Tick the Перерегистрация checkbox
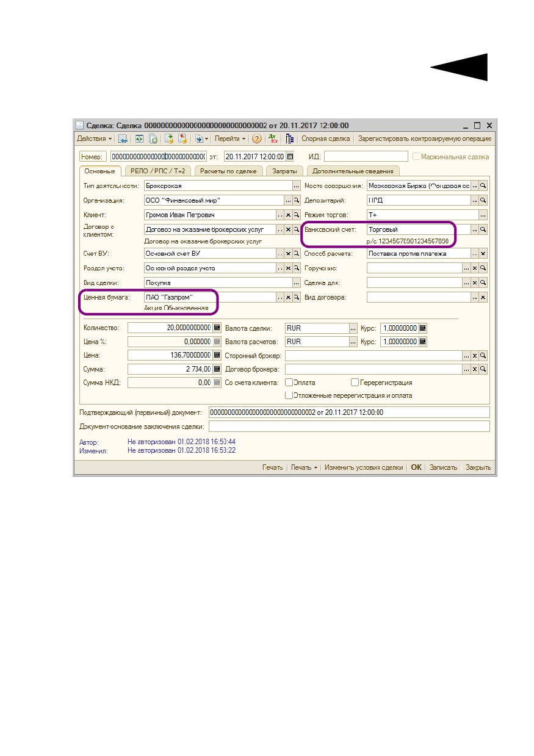The height and width of the screenshot is (756, 534). pyautogui.click(x=355, y=383)
